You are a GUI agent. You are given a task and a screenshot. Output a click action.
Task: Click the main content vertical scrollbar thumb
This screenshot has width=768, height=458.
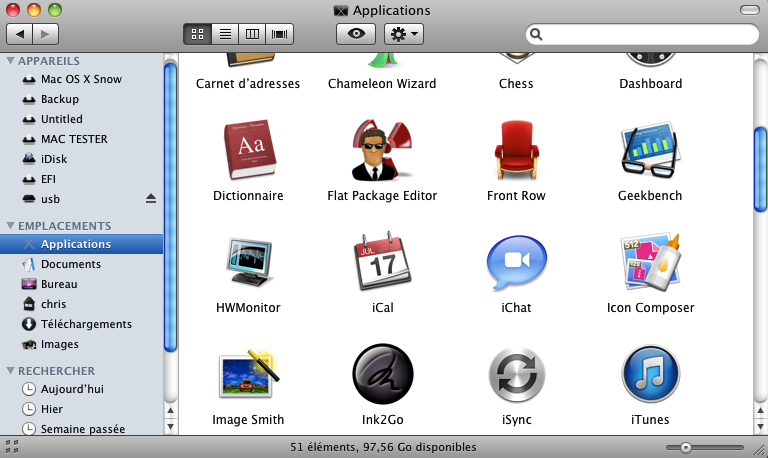tap(760, 169)
